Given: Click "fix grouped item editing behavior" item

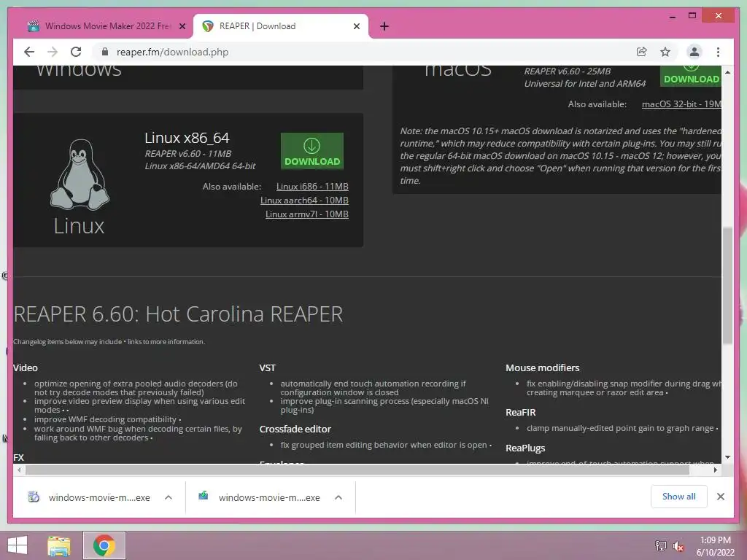Looking at the screenshot, I should pos(384,445).
